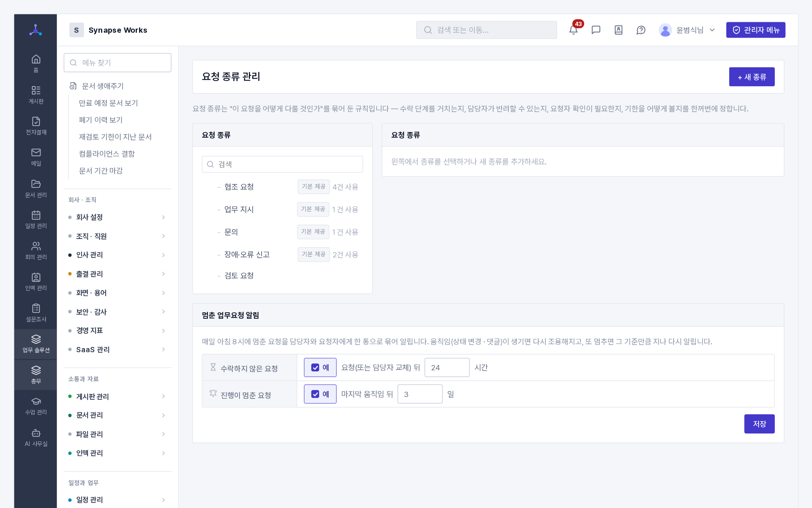Open the help question icon
Viewport: 812px width, 508px height.
641,30
